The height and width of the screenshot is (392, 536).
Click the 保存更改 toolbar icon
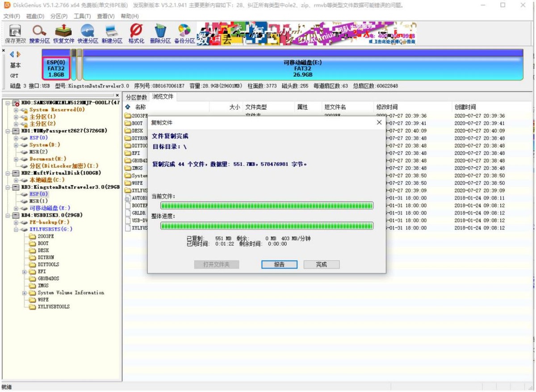click(x=15, y=33)
